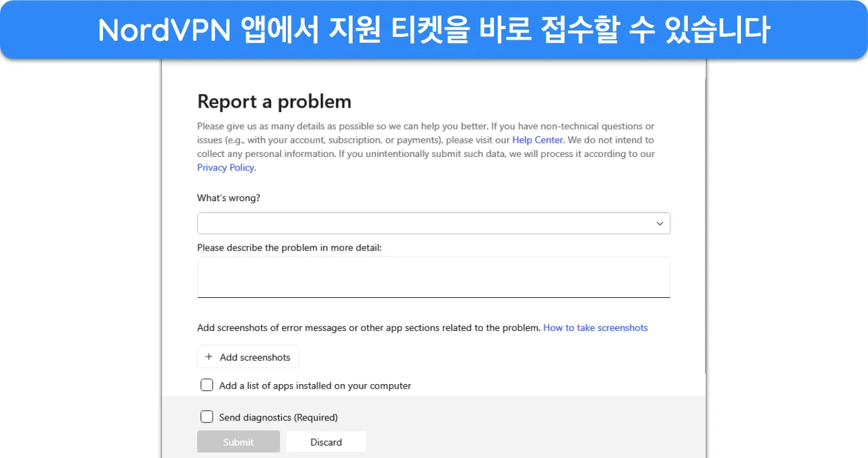Click the Submit button
The width and height of the screenshot is (868, 458).
pos(239,442)
